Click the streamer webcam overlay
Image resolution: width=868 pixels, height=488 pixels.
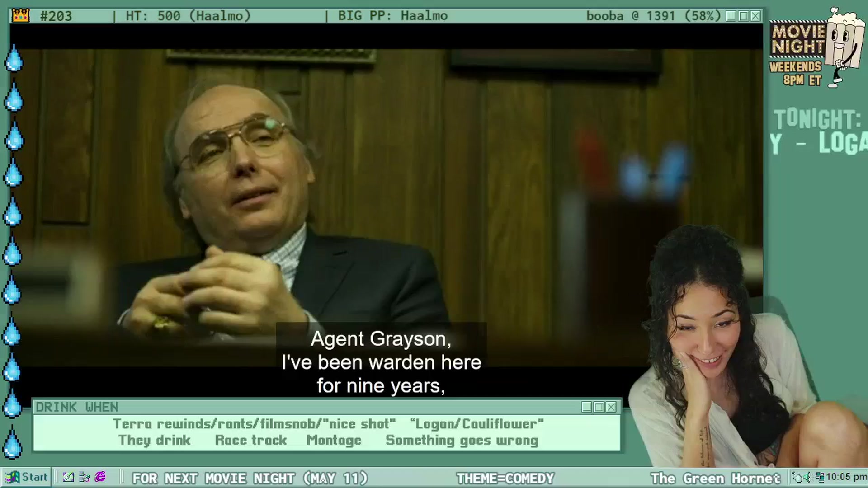747,347
